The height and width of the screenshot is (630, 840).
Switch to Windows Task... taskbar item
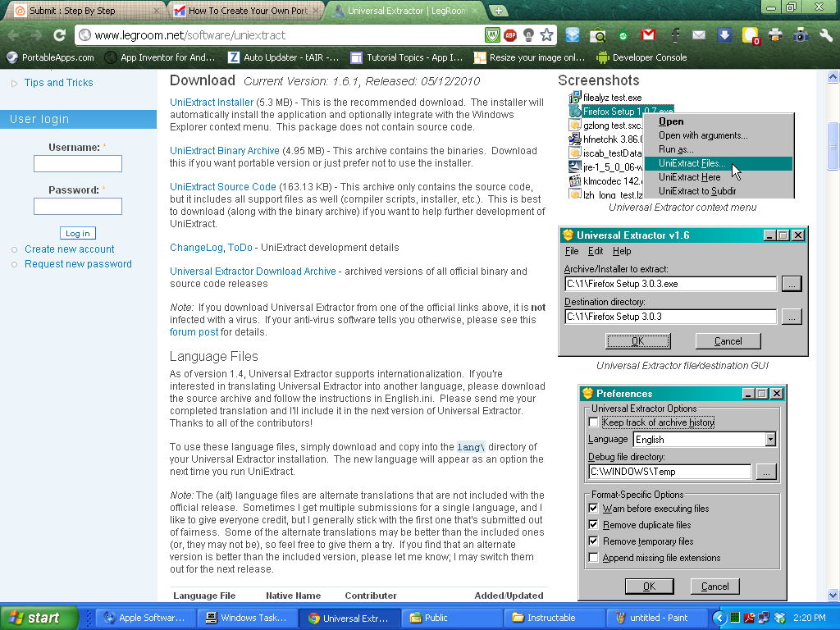point(246,618)
